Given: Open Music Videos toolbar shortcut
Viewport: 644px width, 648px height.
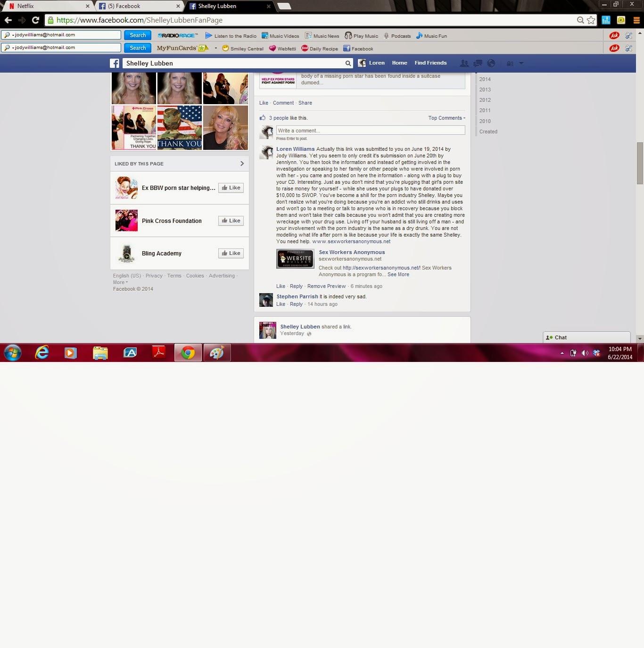Looking at the screenshot, I should coord(281,36).
